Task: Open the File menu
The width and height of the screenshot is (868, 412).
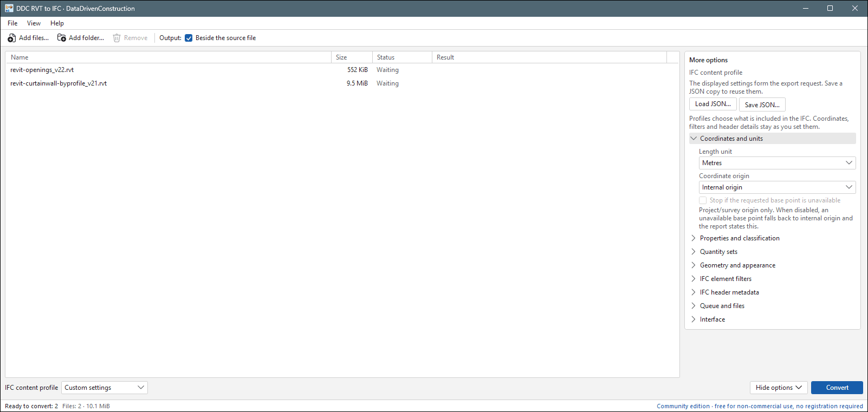Action: tap(12, 23)
